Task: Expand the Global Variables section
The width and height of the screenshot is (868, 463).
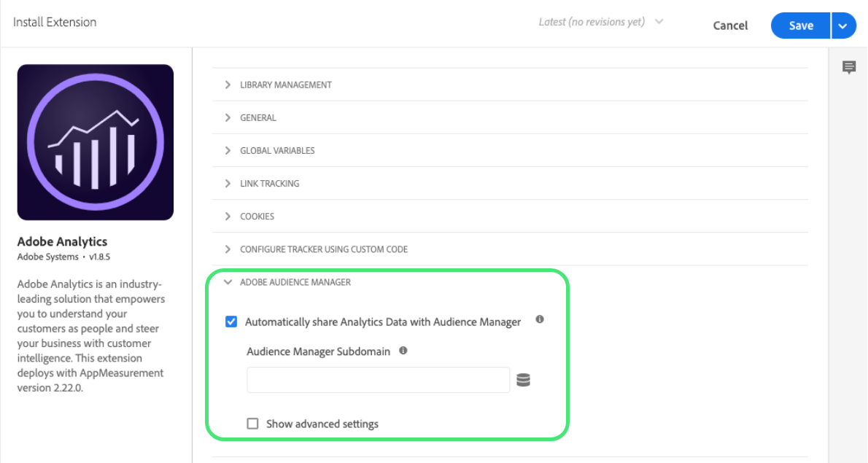Action: pyautogui.click(x=510, y=150)
